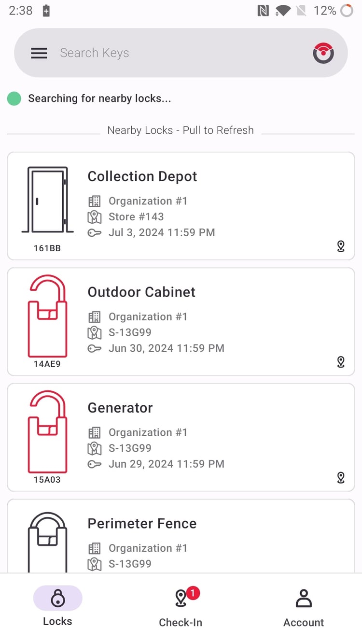This screenshot has width=362, height=644.
Task: Tap the red circular scan icon
Action: pos(323,53)
